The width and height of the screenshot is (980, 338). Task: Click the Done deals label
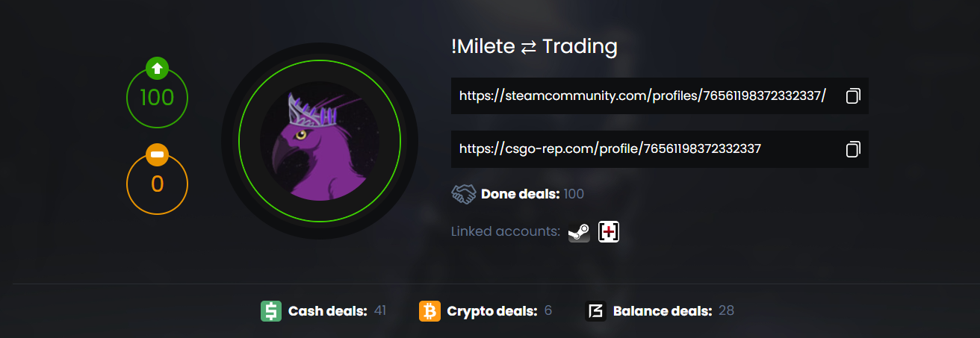[x=520, y=195]
